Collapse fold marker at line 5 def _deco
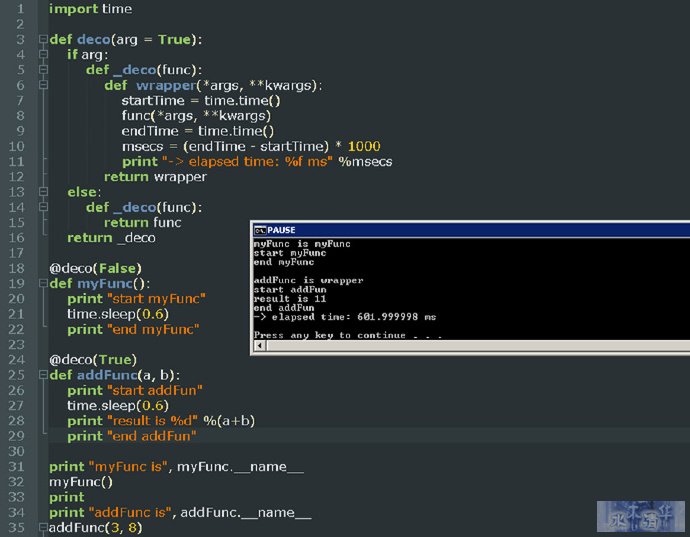This screenshot has height=537, width=690. [x=43, y=70]
